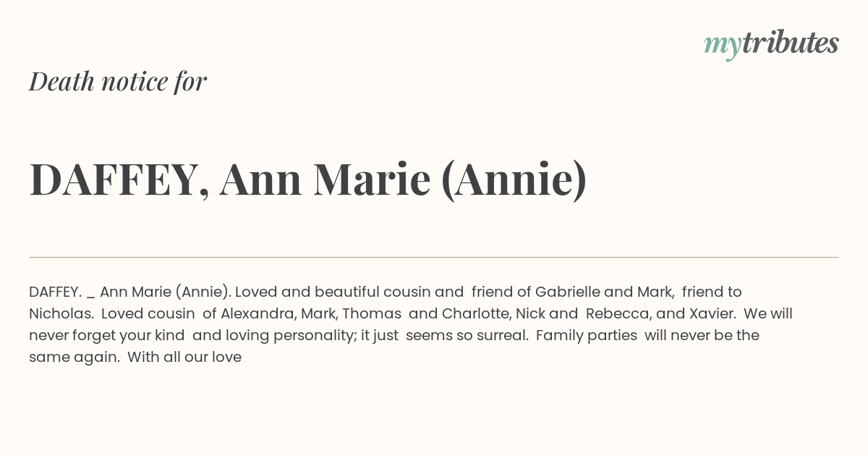Click '(Annie)' in the main title
This screenshot has height=456, width=868.
(514, 180)
